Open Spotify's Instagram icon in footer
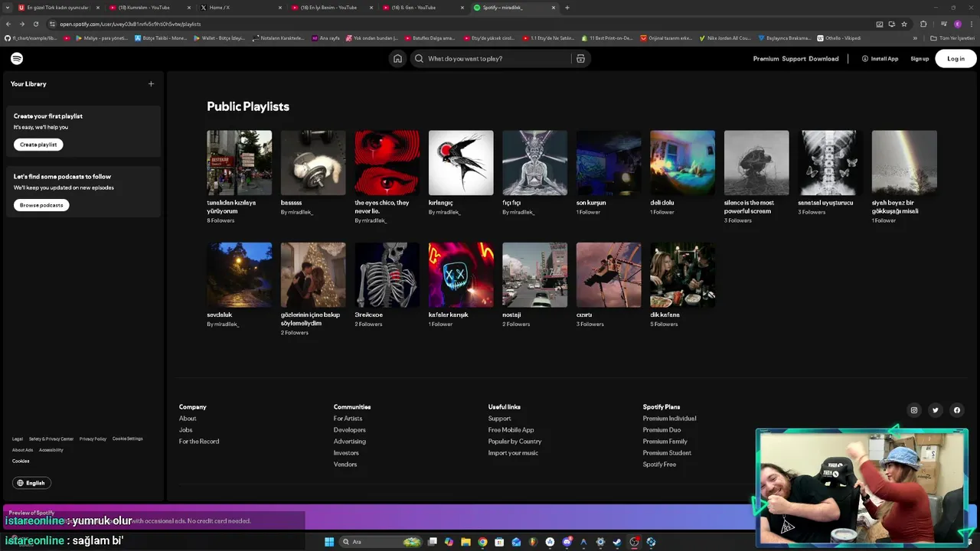980x551 pixels. click(913, 410)
